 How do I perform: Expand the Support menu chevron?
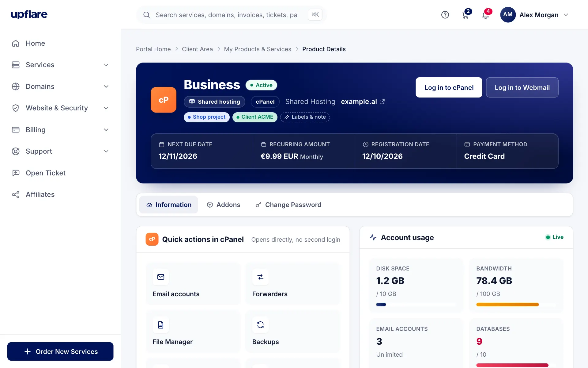pyautogui.click(x=106, y=151)
